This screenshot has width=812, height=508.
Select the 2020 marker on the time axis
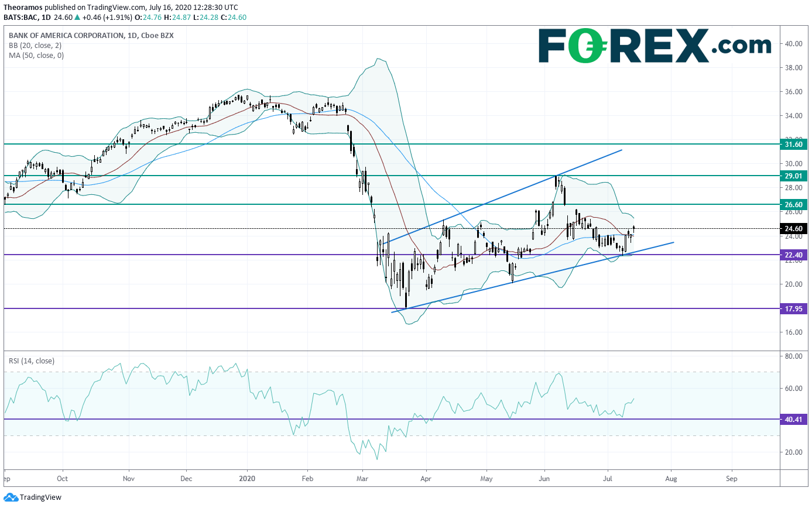pos(247,478)
